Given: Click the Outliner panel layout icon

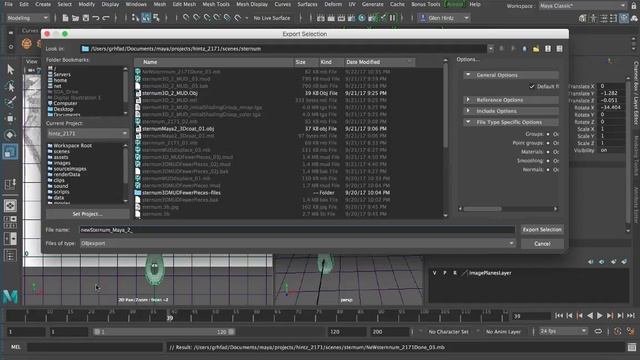Looking at the screenshot, I should click(x=10, y=256).
